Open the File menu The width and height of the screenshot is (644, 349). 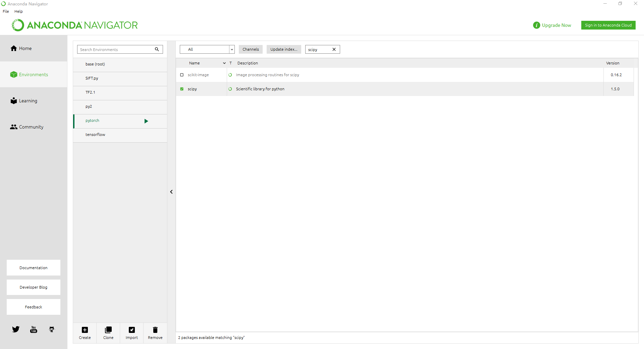5,11
